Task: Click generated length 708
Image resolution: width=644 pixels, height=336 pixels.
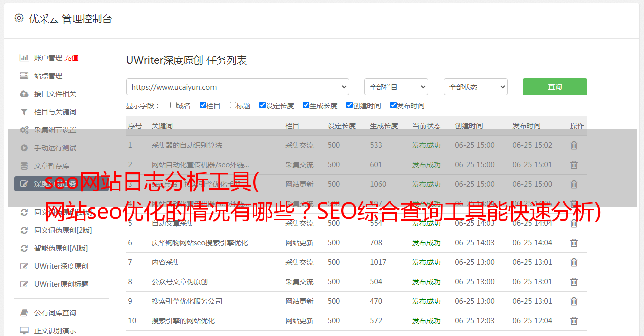Action: click(x=376, y=243)
